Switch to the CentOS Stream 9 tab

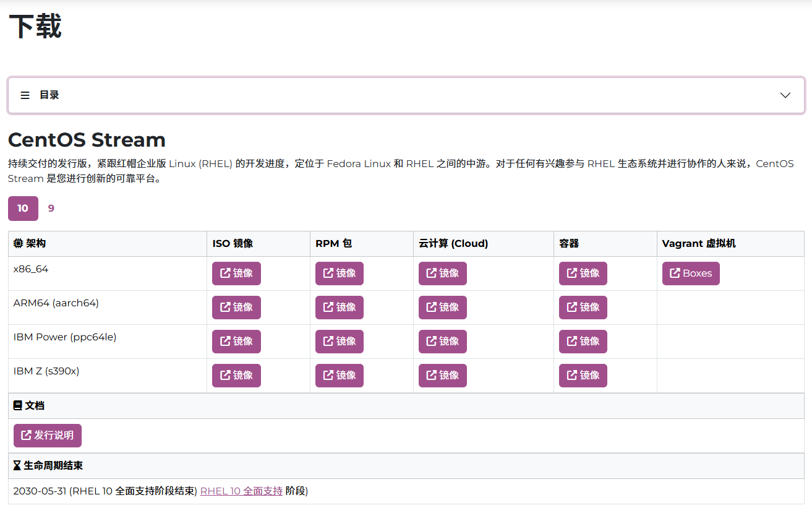coord(51,209)
